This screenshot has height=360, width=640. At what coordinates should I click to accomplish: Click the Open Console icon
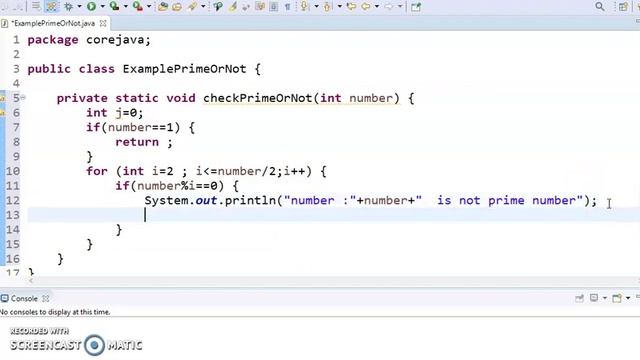(617, 298)
